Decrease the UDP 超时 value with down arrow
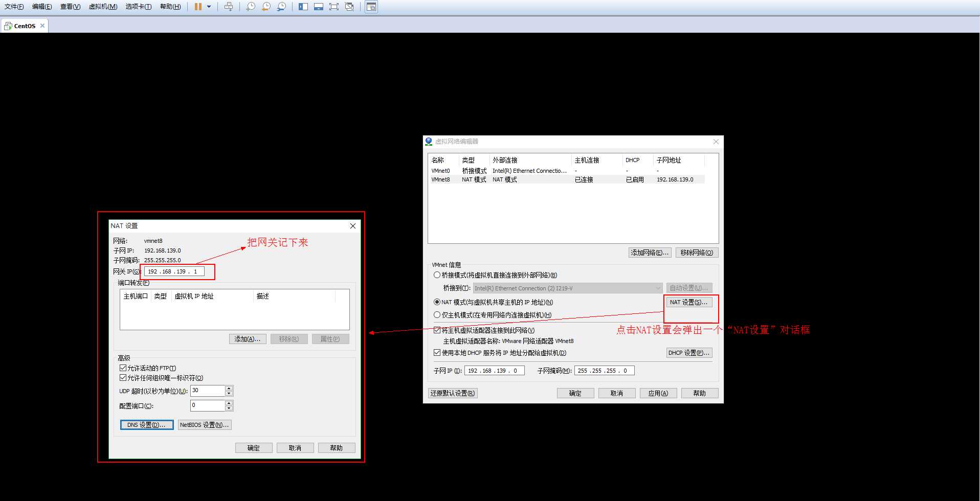The width and height of the screenshot is (980, 501). [x=229, y=394]
